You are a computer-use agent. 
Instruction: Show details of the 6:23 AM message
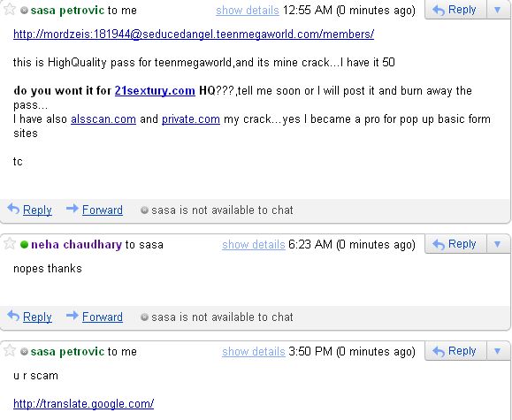254,244
